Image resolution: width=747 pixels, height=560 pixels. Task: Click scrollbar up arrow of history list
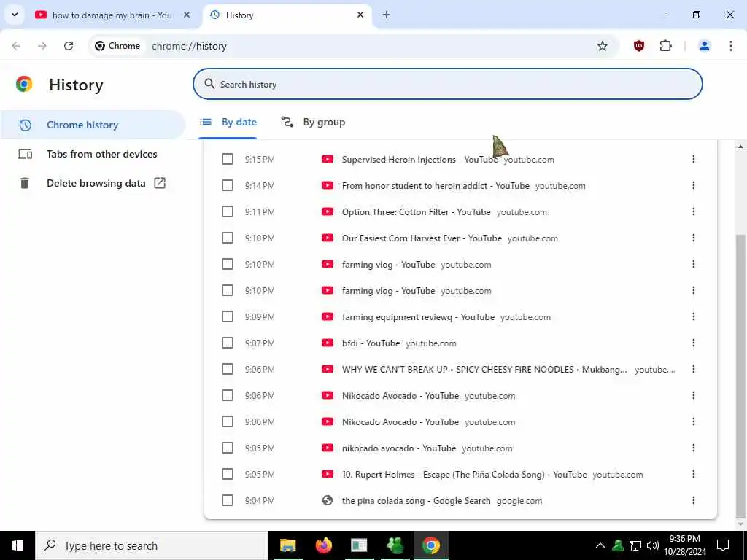coord(740,147)
